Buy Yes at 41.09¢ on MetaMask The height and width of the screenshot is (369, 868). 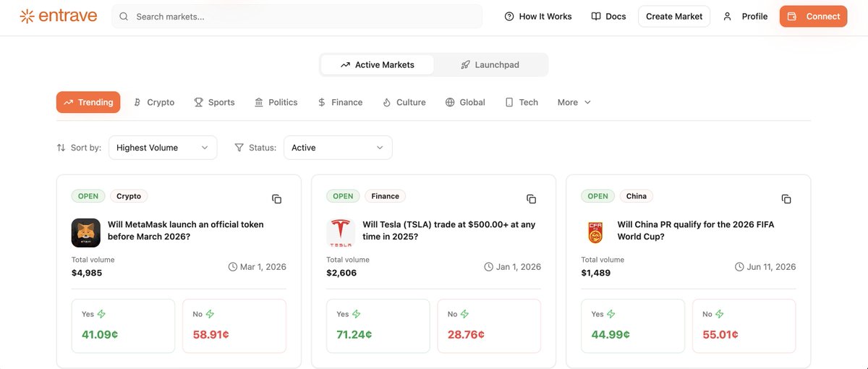pyautogui.click(x=123, y=326)
